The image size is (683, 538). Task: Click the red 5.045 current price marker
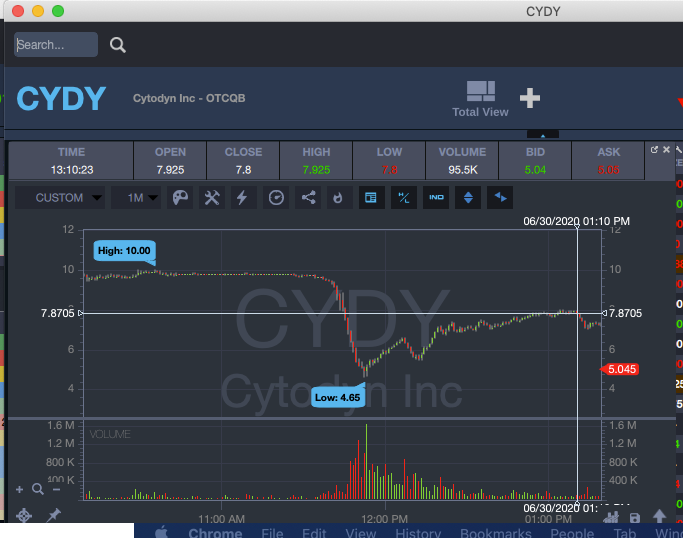pyautogui.click(x=620, y=369)
